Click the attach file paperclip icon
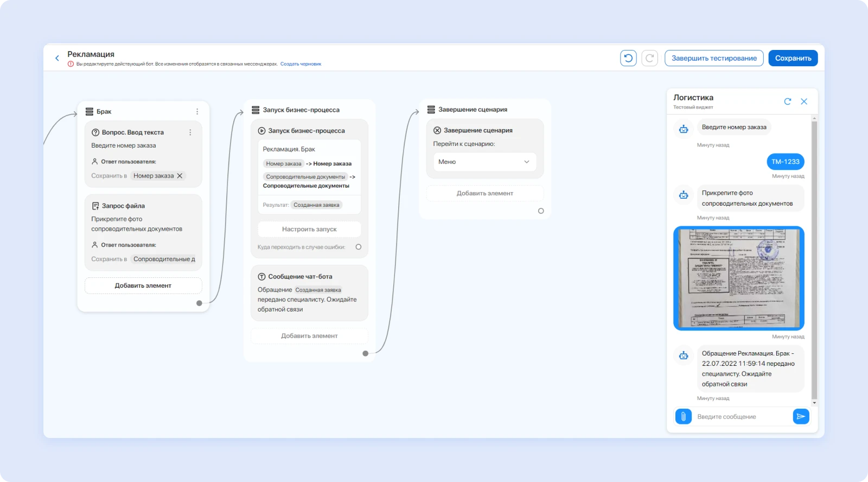The image size is (868, 482). (684, 416)
